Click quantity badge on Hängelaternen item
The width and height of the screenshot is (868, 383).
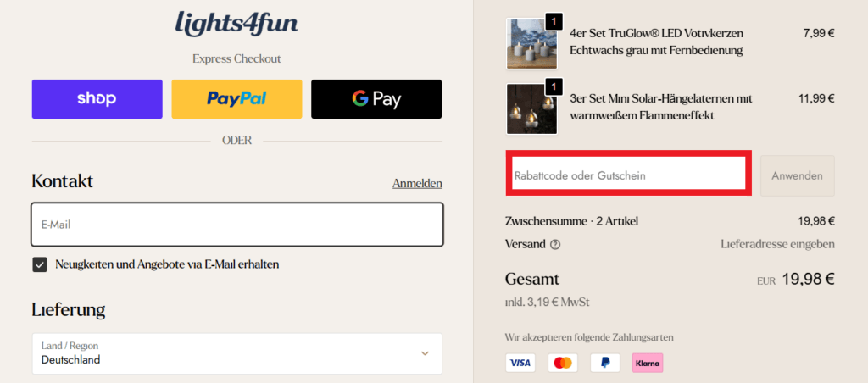[554, 86]
